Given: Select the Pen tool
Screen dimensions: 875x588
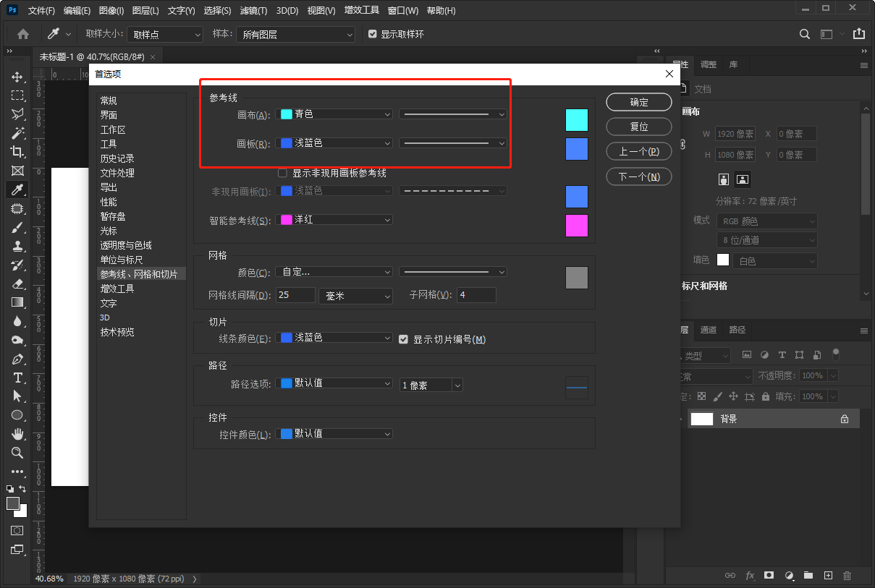Looking at the screenshot, I should click(x=17, y=359).
